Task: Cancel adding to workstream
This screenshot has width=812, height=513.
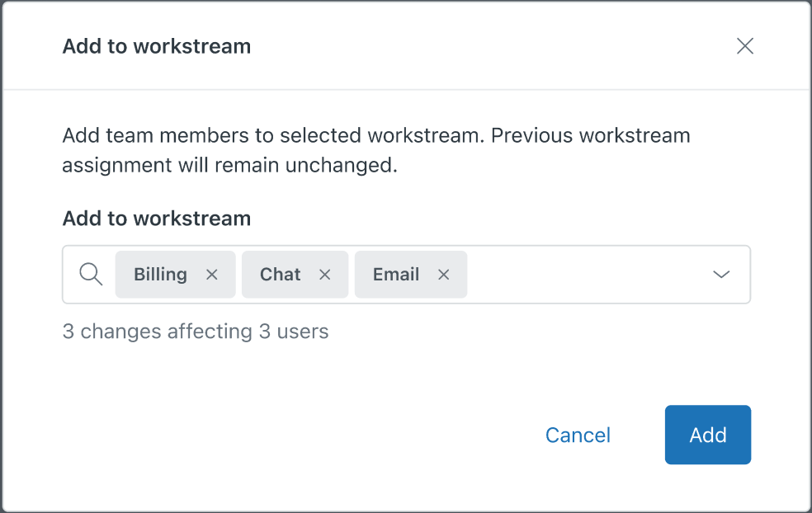Action: [578, 435]
